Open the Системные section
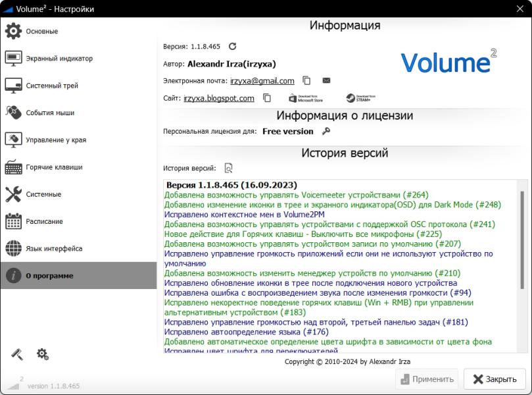This screenshot has height=395, width=532. coord(78,194)
